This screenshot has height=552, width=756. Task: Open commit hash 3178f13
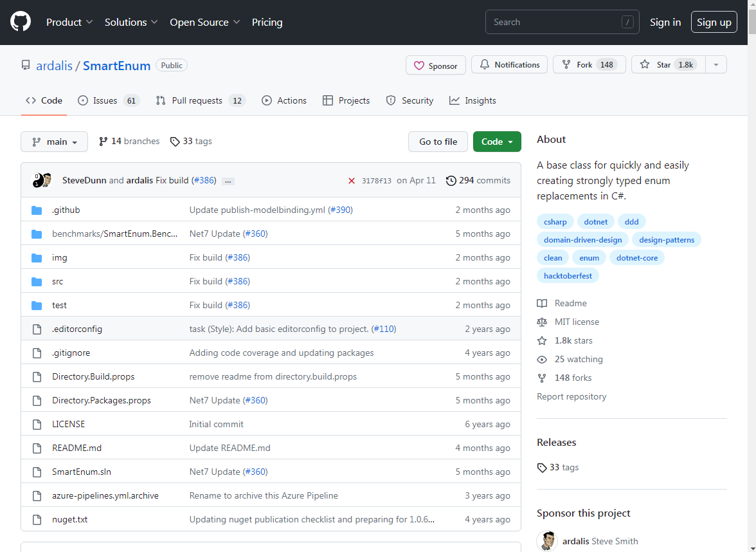[x=377, y=181]
